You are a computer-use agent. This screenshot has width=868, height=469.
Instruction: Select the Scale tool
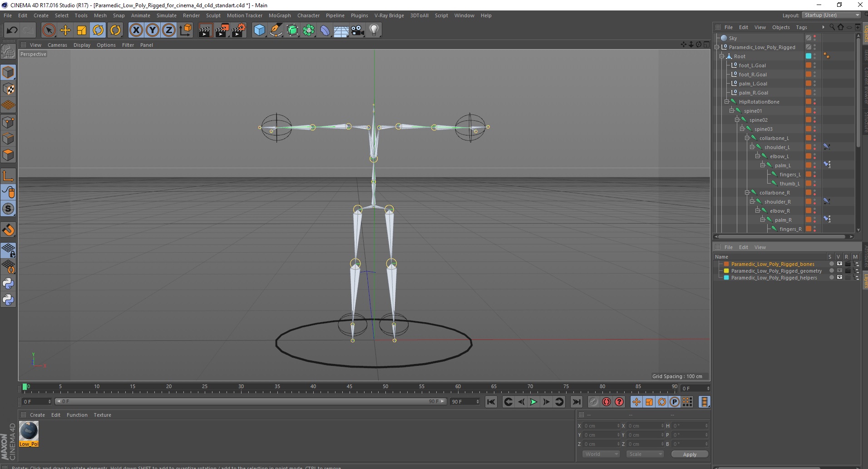point(82,30)
